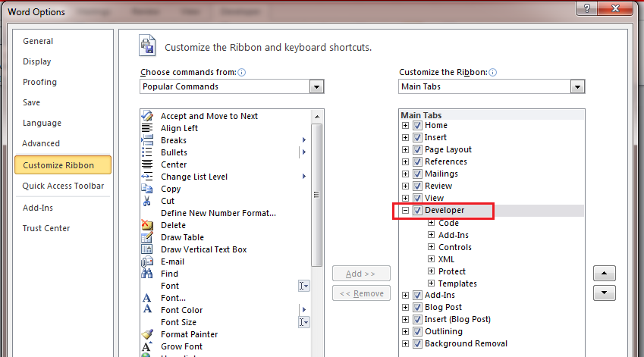Click the help question mark button
The height and width of the screenshot is (357, 644).
tap(587, 8)
